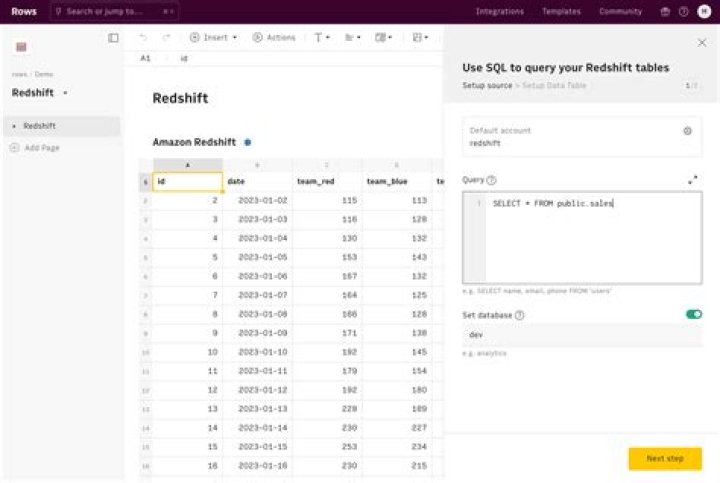Viewport: 720px width, 483px height.
Task: Select the id cell A1
Action: [x=188, y=182]
